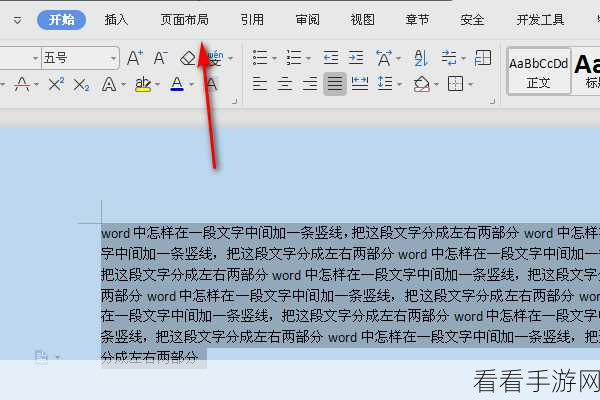
Task: Expand the Chinese layout dropdown arrow
Action: coord(398,59)
